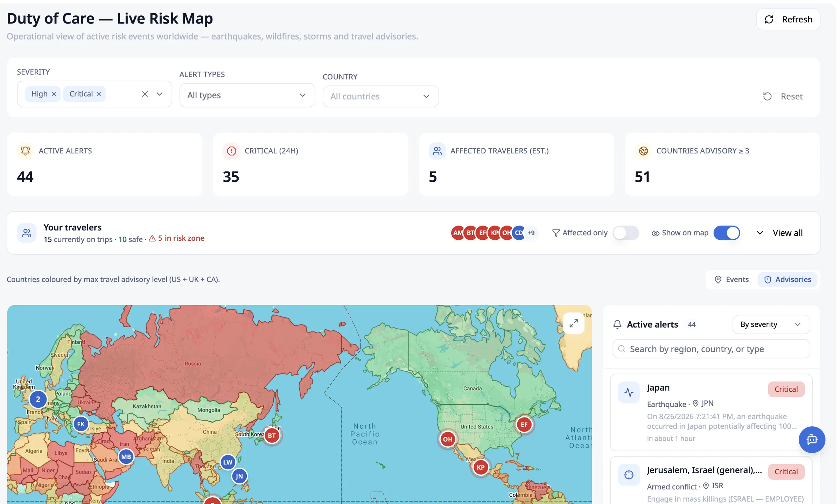
Task: Open the All countries dropdown
Action: (380, 96)
